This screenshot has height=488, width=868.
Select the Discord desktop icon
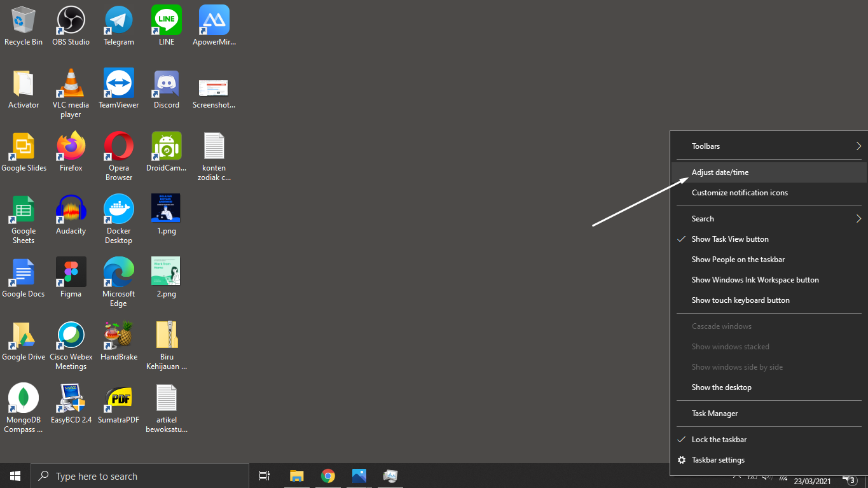point(167,83)
